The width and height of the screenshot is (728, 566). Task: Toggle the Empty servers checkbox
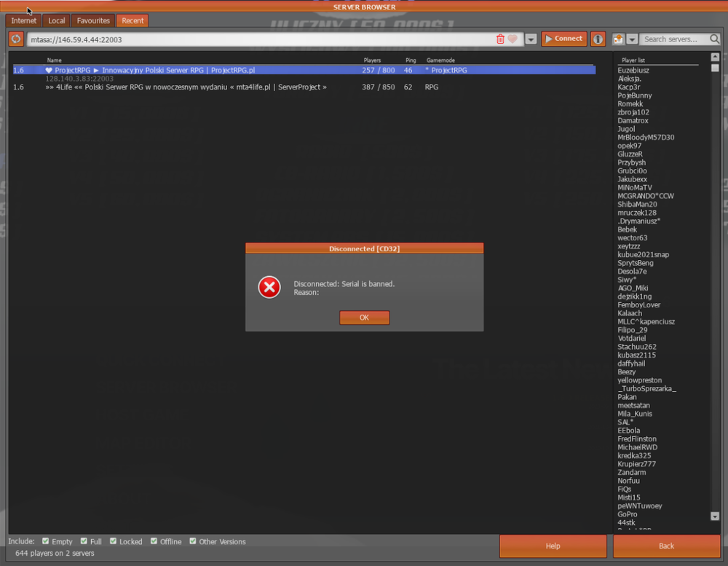(x=45, y=541)
